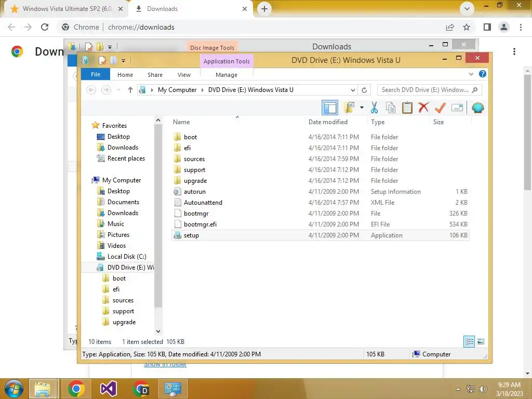Switch to Large icons view in status bar

(x=481, y=341)
